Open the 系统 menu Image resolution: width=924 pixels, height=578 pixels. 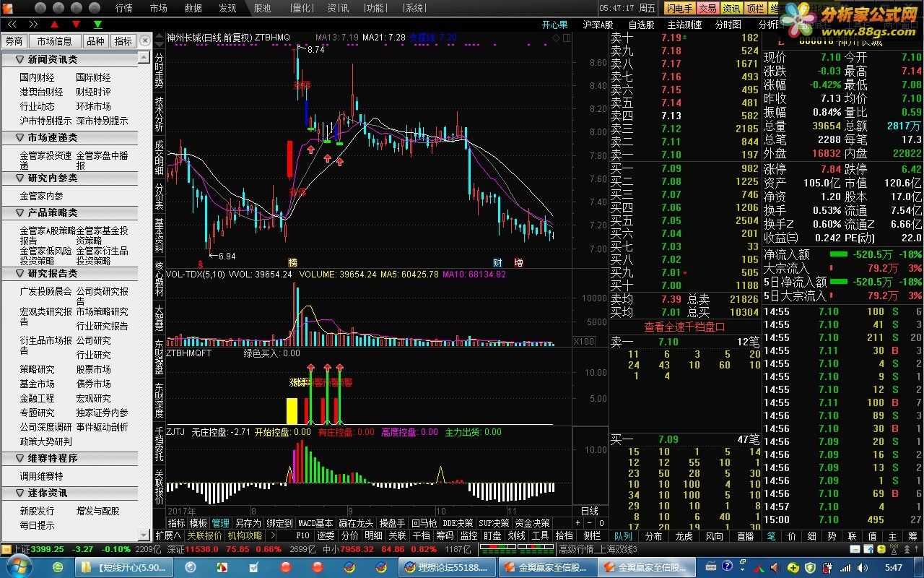click(414, 8)
